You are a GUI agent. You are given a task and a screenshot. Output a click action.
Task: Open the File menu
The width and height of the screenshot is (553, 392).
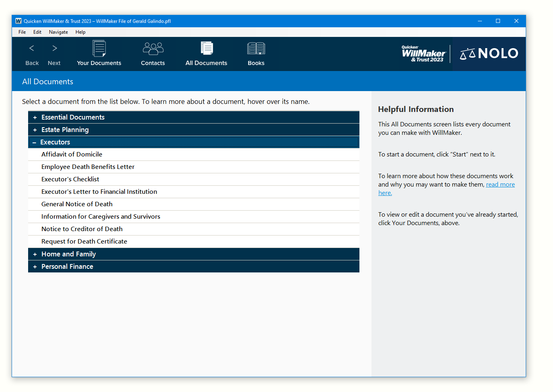point(22,32)
